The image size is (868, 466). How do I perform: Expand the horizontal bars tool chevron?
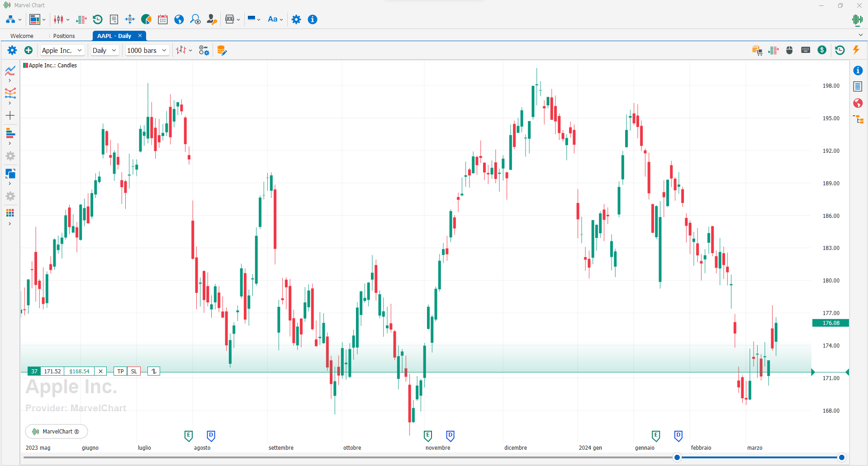pyautogui.click(x=9, y=143)
